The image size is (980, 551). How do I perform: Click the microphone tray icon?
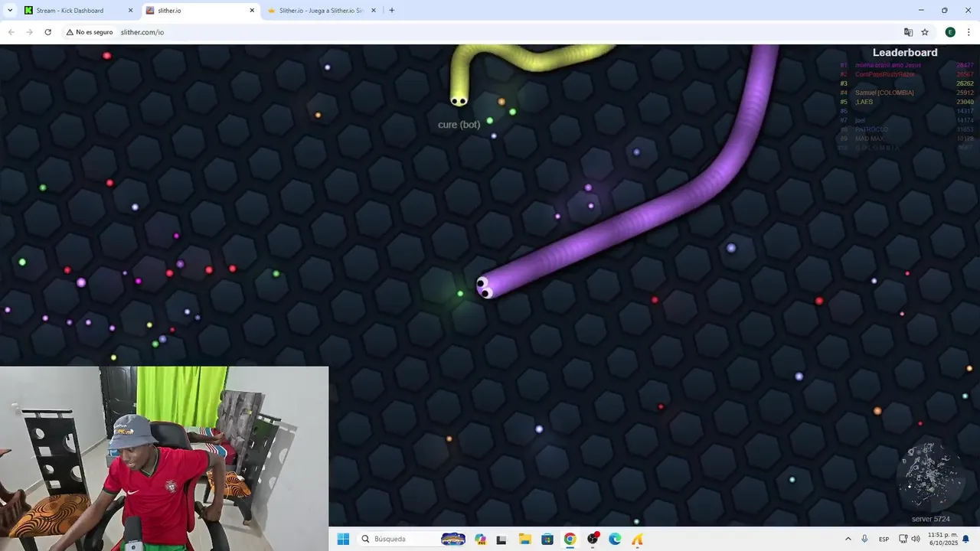tap(864, 539)
